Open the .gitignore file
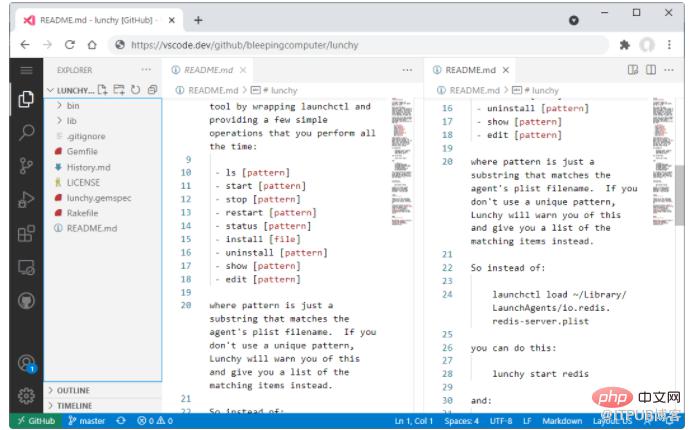 click(103, 136)
